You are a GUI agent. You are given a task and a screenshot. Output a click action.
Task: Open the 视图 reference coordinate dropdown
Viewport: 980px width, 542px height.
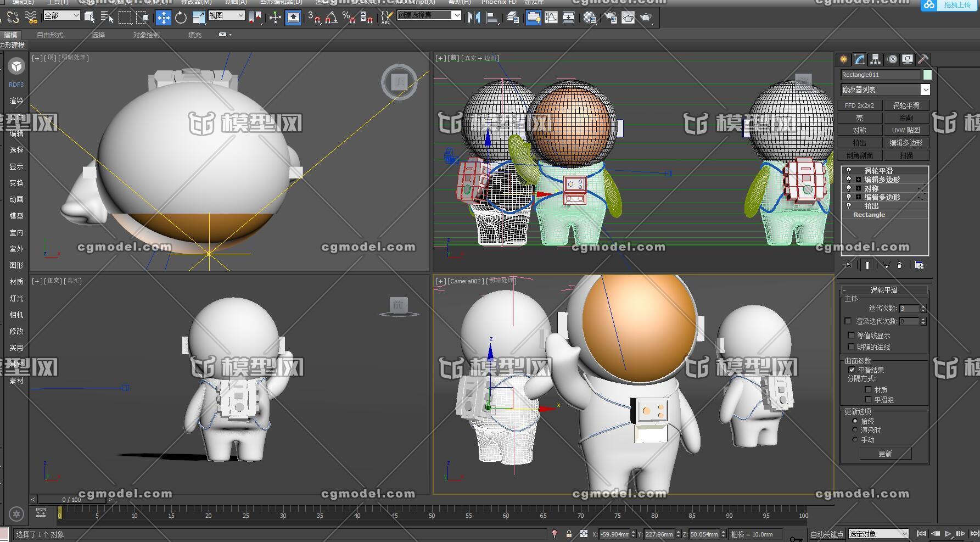[227, 15]
